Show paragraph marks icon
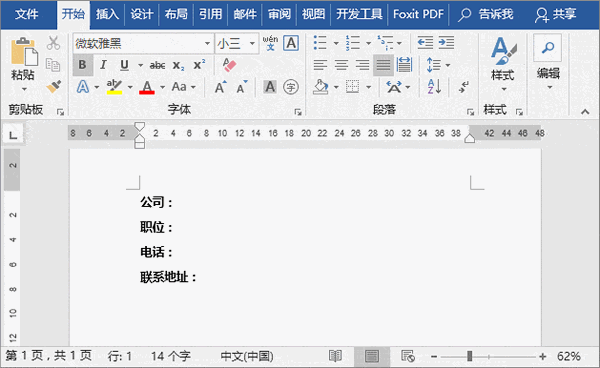Screen dimensions: 600x368 [x=464, y=87]
